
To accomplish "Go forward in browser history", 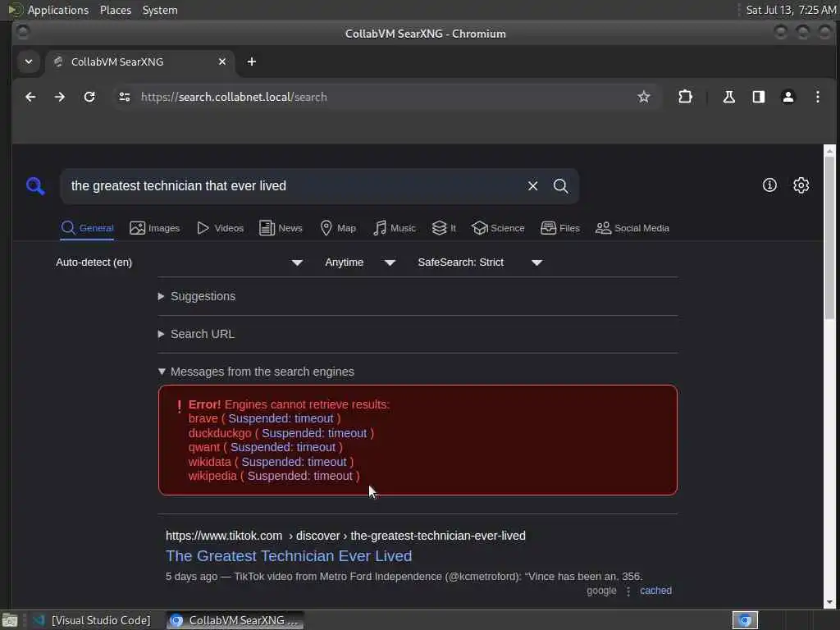I will coord(59,97).
